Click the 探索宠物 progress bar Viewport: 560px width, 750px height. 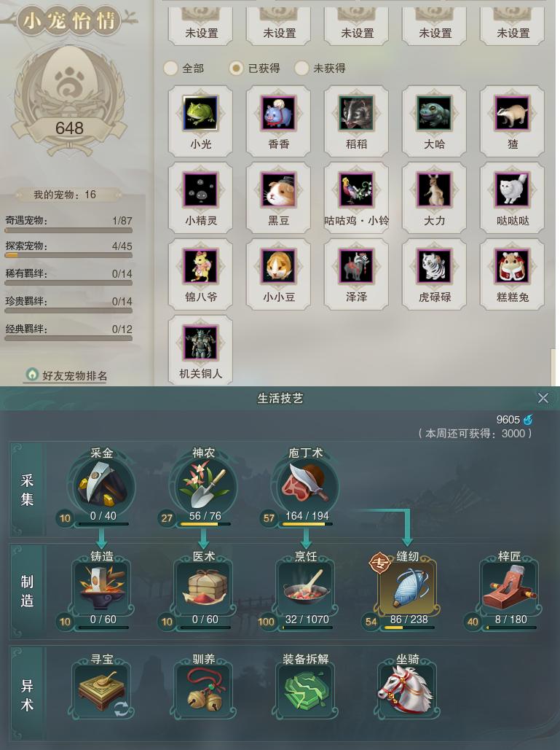point(68,255)
